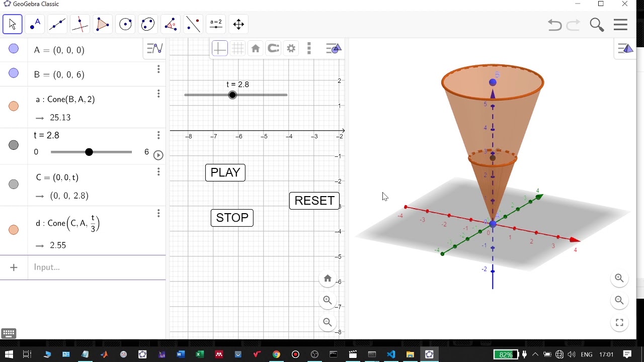The image size is (644, 362).
Task: Select the Slider a=2 tool
Action: click(x=216, y=24)
